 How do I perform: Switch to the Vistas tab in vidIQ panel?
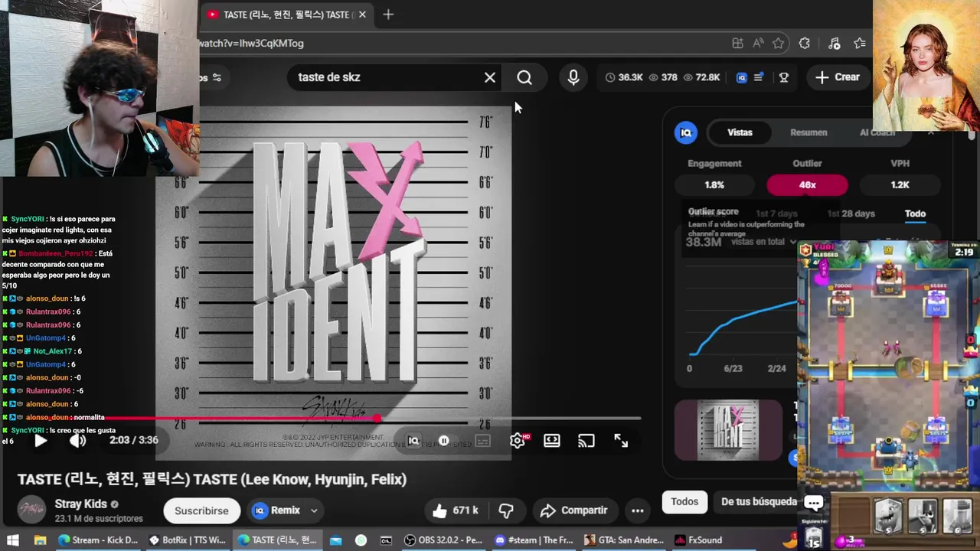(740, 132)
